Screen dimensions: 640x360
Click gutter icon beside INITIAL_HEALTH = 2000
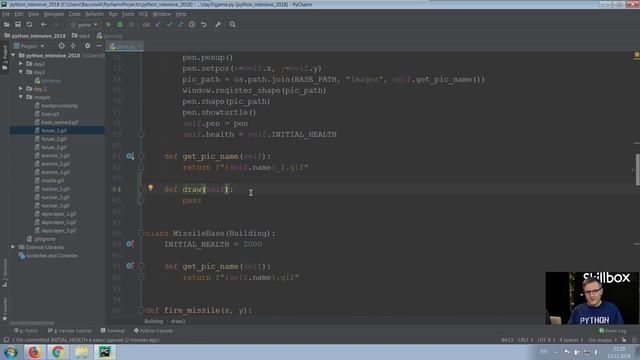pyautogui.click(x=130, y=244)
